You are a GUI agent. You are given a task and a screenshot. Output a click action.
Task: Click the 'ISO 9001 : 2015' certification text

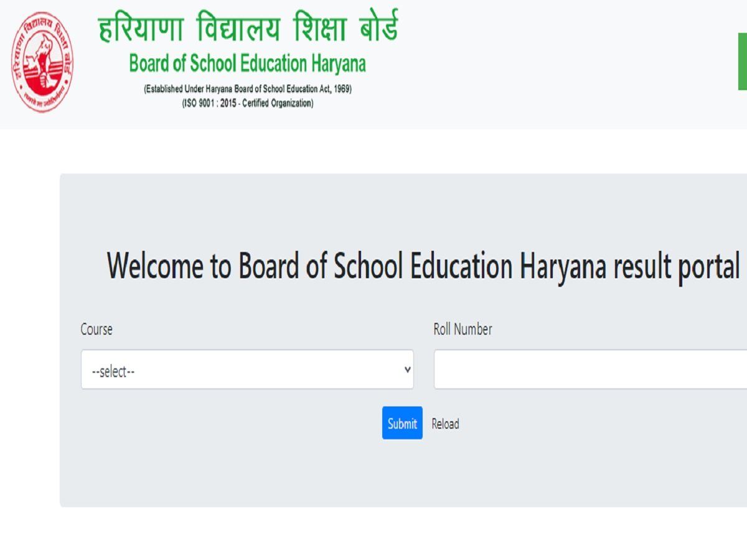point(248,103)
